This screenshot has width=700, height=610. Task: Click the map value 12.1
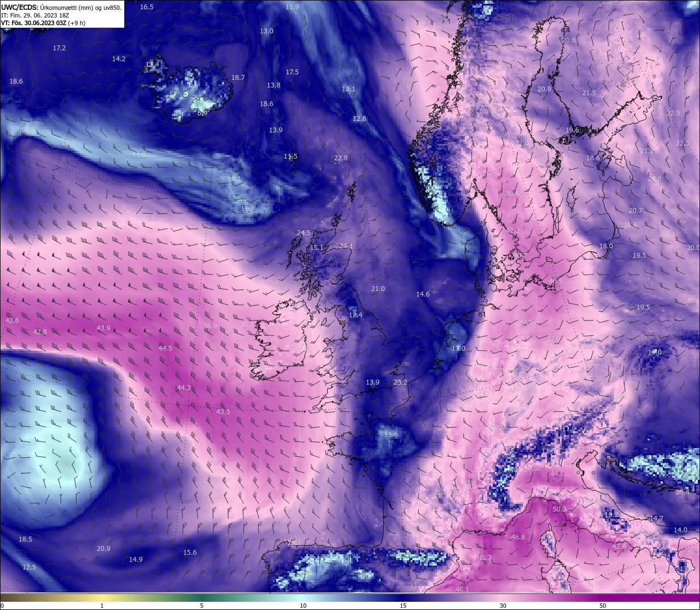[348, 89]
